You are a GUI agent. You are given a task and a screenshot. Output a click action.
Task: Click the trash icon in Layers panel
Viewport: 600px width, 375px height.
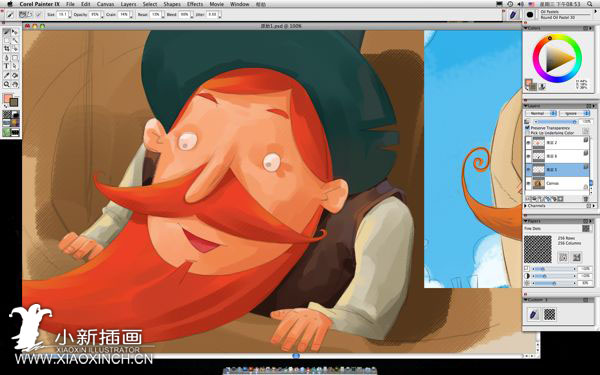585,199
